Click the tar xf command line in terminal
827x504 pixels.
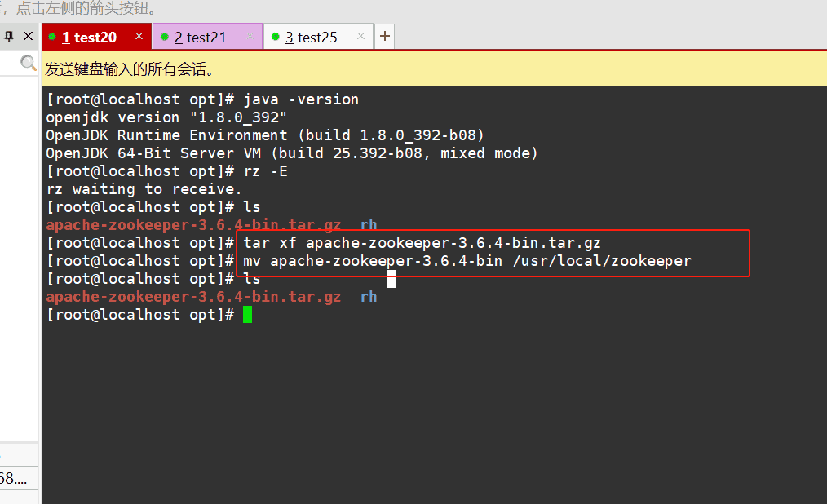pos(422,243)
